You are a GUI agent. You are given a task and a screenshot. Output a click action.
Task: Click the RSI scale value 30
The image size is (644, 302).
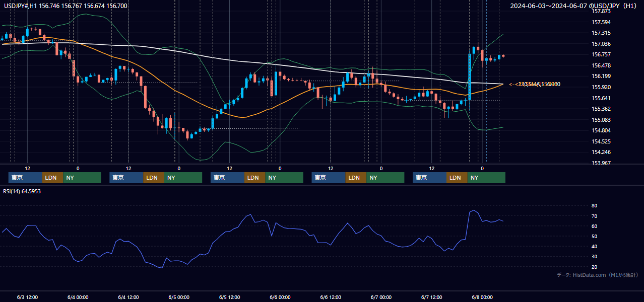coord(595,257)
